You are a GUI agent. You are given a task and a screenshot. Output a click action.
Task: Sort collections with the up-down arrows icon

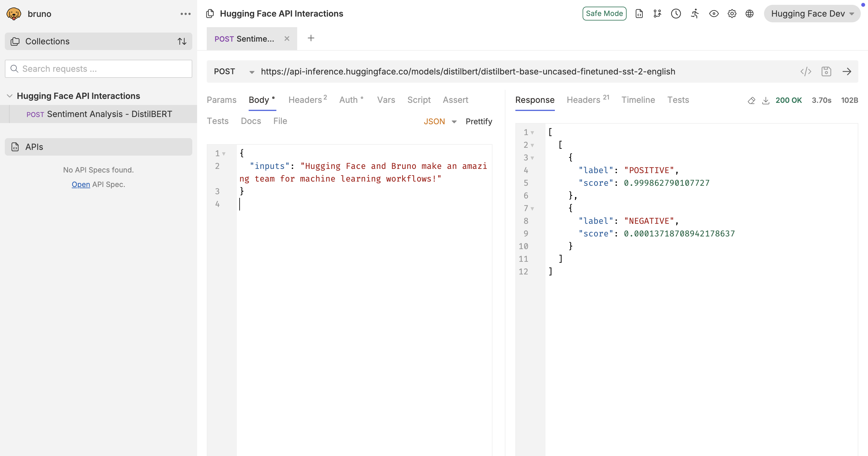182,42
